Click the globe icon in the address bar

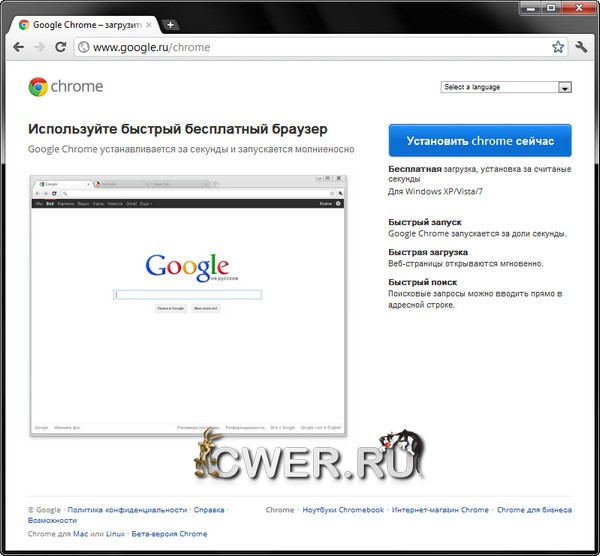tap(84, 47)
